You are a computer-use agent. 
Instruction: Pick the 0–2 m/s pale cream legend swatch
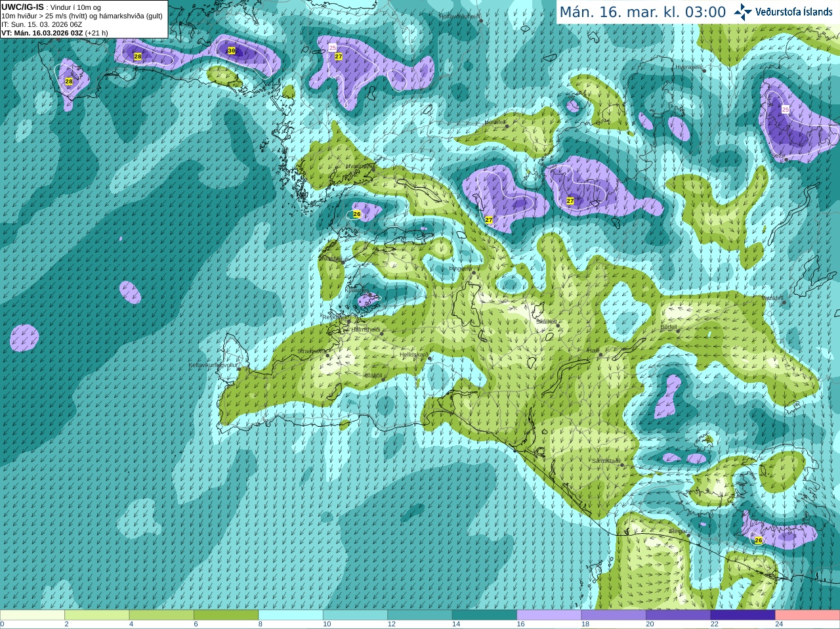pyautogui.click(x=32, y=615)
